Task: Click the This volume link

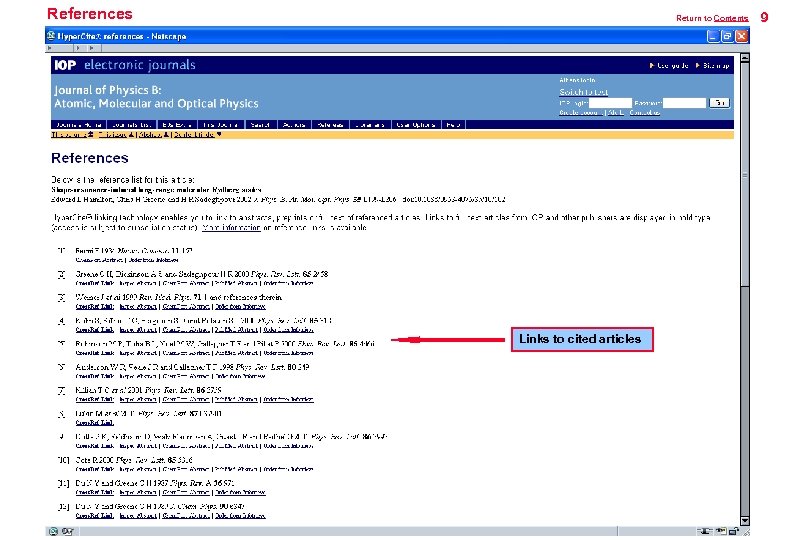Action: [70, 135]
